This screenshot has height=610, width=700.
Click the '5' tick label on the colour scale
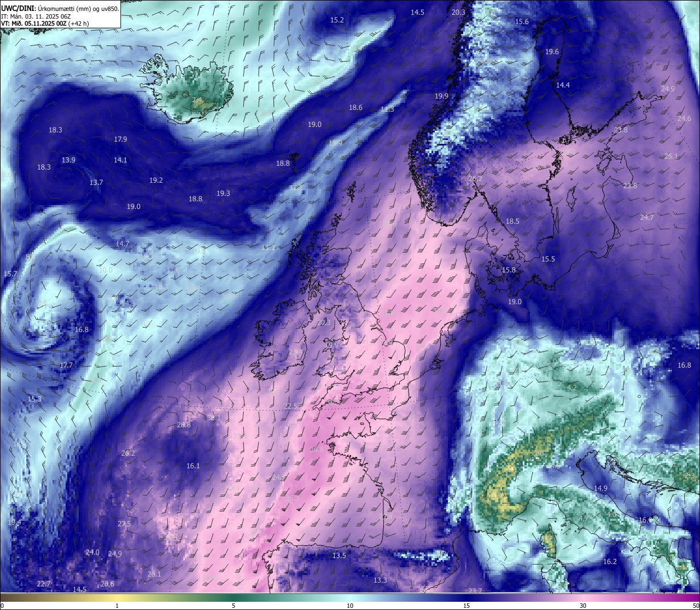(234, 606)
